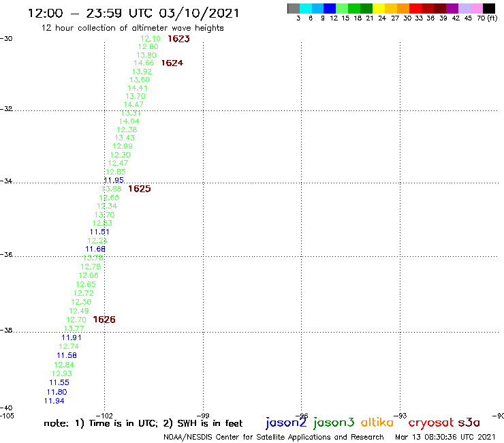Click the 1624 time marker
Screen dimensions: 504x443
click(x=172, y=63)
